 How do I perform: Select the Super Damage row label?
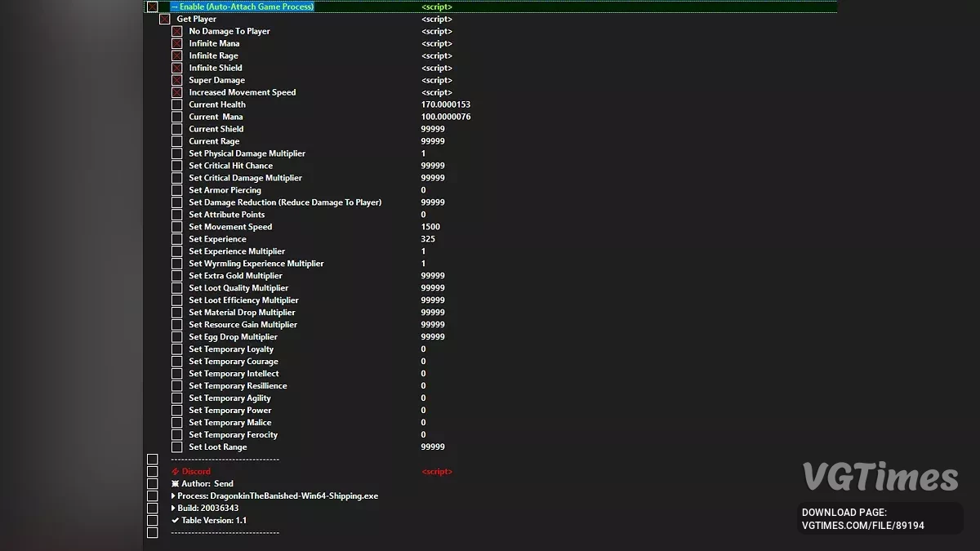pyautogui.click(x=216, y=80)
